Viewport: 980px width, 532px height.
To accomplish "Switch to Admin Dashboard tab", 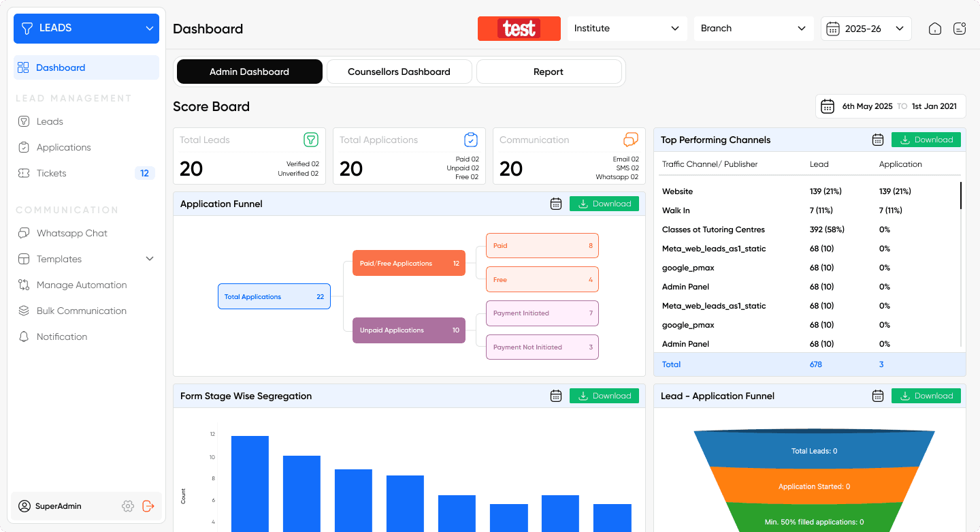I will click(250, 72).
